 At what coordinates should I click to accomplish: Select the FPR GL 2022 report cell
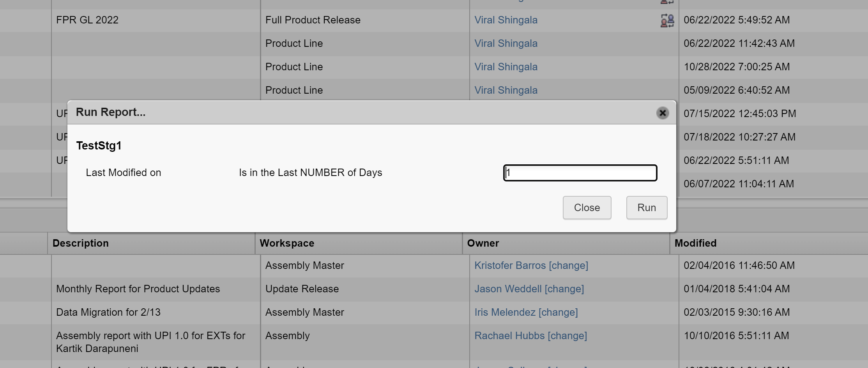[x=87, y=20]
